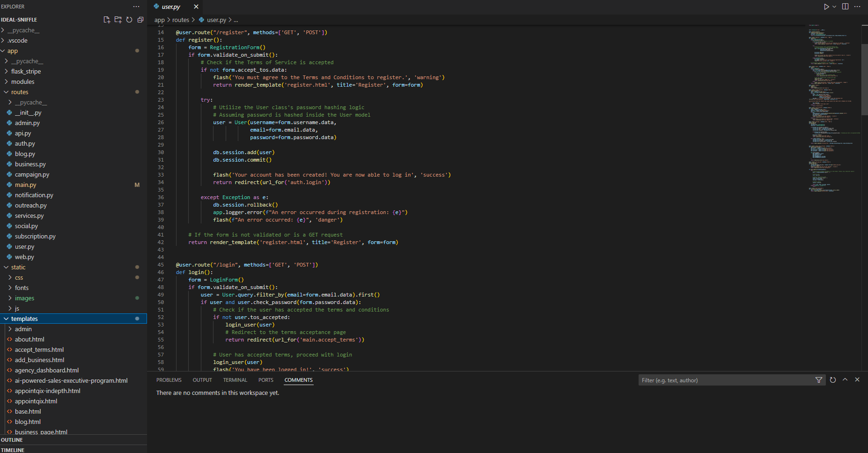Collapse the templates folder

[x=74, y=319]
